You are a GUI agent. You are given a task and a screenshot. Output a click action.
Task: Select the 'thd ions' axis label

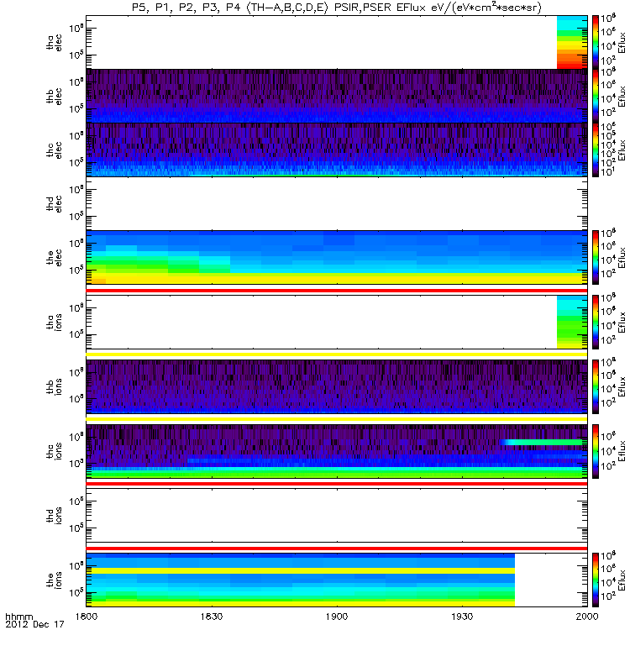coord(54,516)
